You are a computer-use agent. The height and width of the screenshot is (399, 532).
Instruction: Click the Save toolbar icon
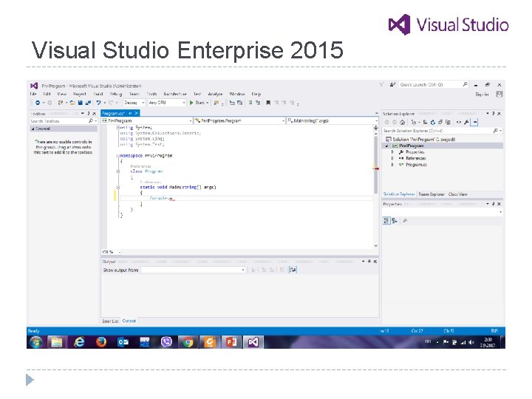click(x=81, y=103)
